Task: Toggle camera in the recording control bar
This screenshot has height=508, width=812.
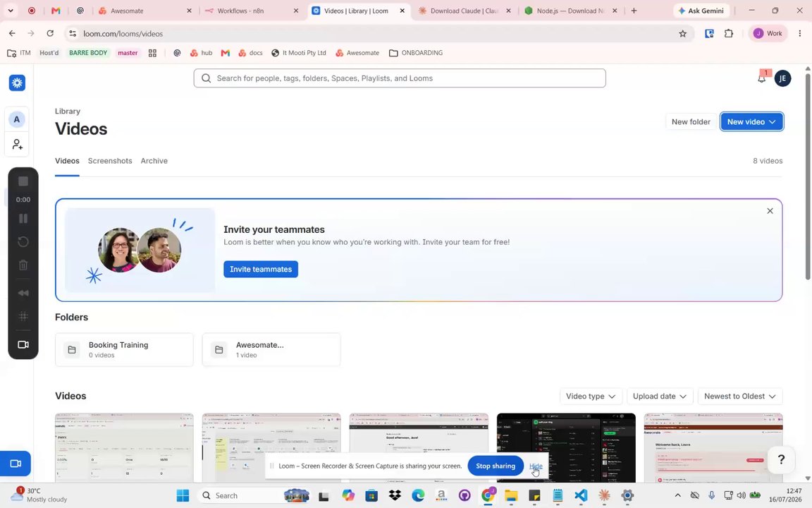Action: pyautogui.click(x=23, y=344)
